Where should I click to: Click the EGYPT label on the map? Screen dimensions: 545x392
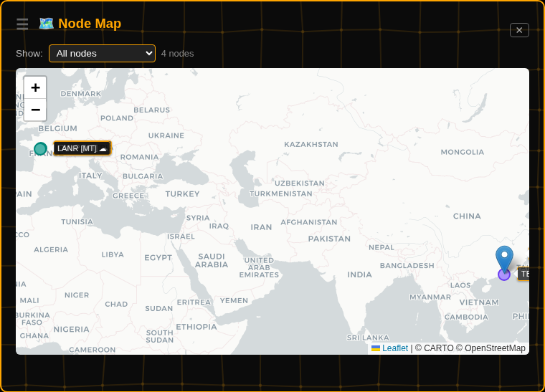(x=158, y=257)
